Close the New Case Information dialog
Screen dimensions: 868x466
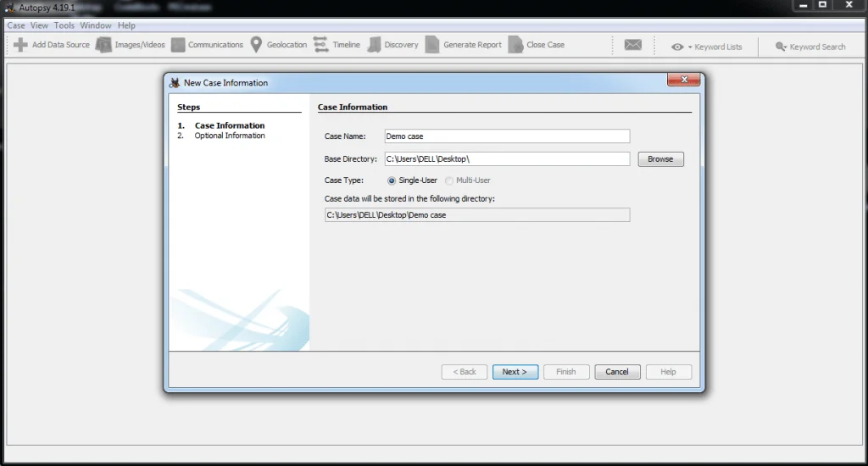(x=684, y=80)
